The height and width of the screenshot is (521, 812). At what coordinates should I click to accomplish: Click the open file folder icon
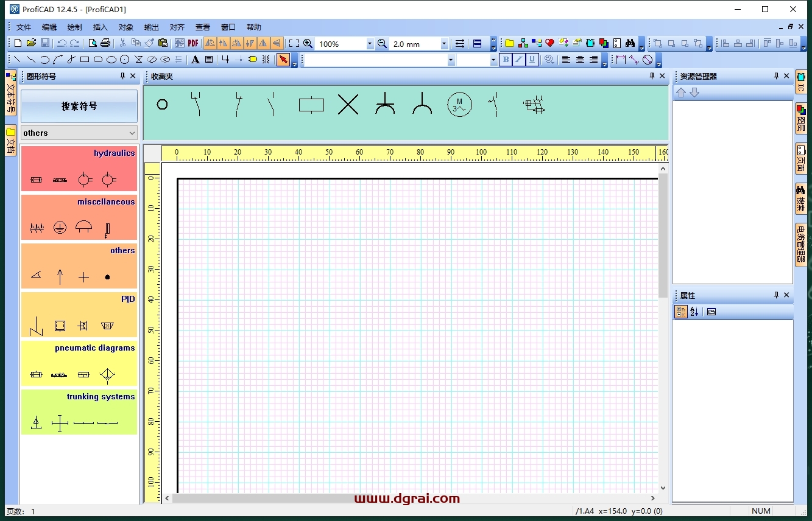coord(31,43)
